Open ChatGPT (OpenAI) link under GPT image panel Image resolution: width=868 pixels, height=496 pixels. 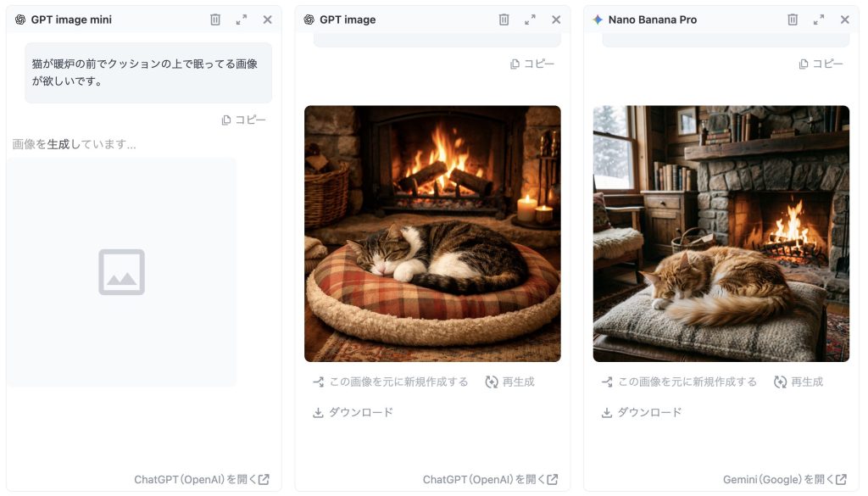tap(491, 479)
